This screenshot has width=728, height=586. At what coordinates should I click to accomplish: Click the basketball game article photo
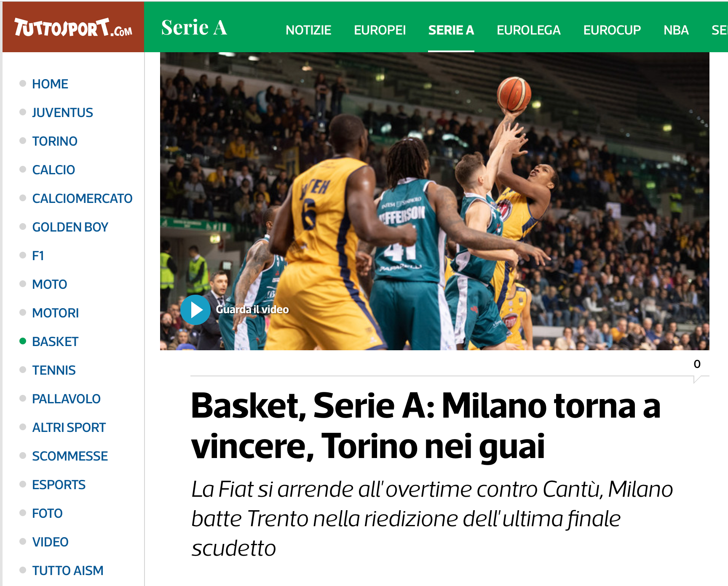[434, 201]
